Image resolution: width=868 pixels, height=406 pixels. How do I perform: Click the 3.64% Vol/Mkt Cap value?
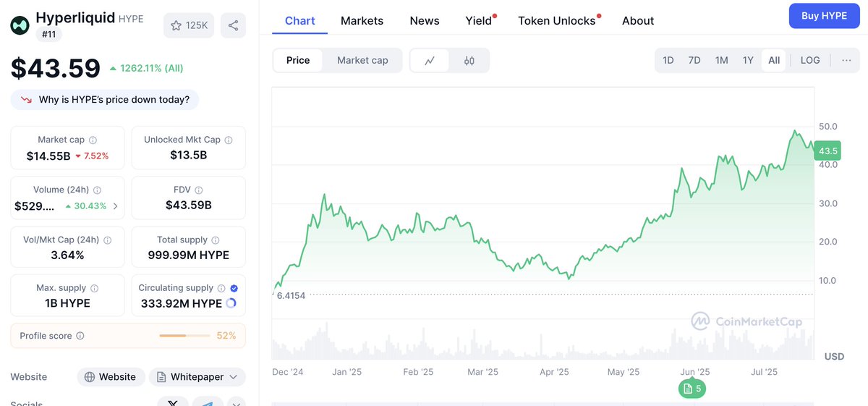(67, 255)
